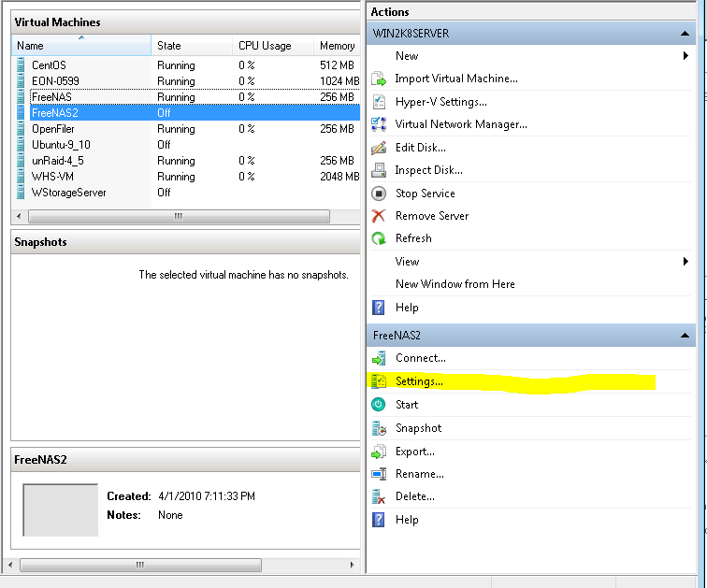The width and height of the screenshot is (707, 588).
Task: Click the bottom pane horizontal scrollbar thumb
Action: coord(140,565)
